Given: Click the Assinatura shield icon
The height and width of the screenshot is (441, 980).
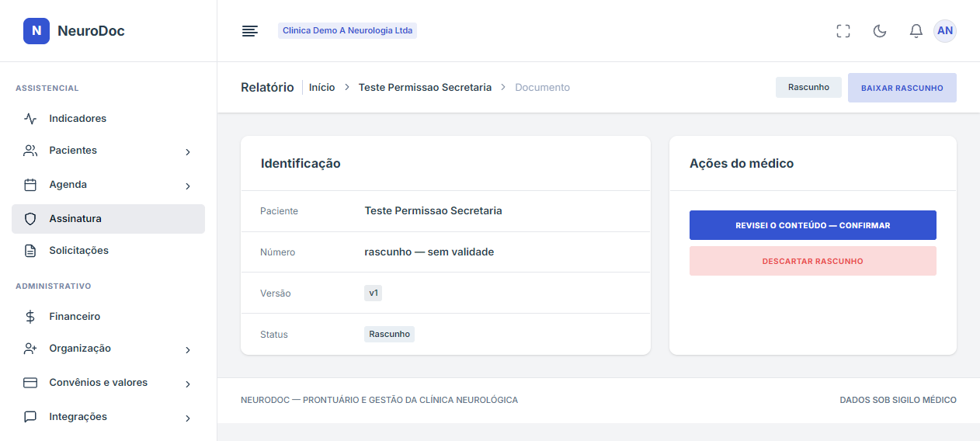Looking at the screenshot, I should [x=30, y=219].
